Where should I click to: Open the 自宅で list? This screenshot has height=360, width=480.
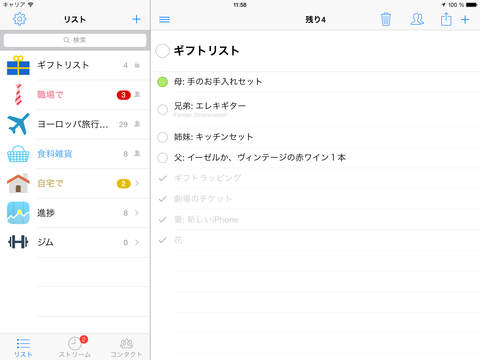[x=75, y=183]
